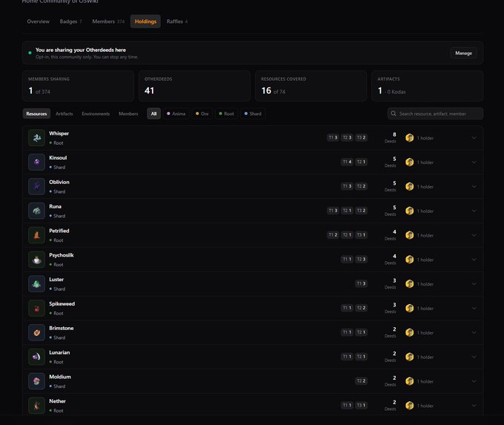Click the Members Sharing stat card
The width and height of the screenshot is (504, 425).
pos(78,86)
